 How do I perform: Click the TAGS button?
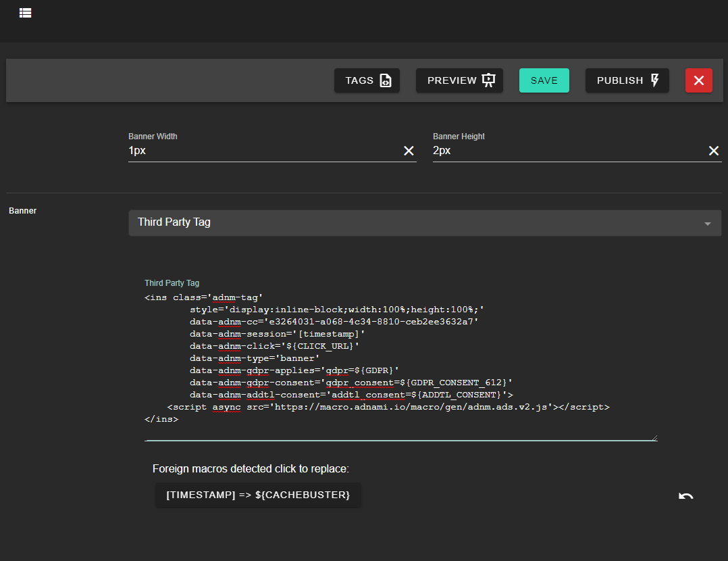click(x=367, y=80)
